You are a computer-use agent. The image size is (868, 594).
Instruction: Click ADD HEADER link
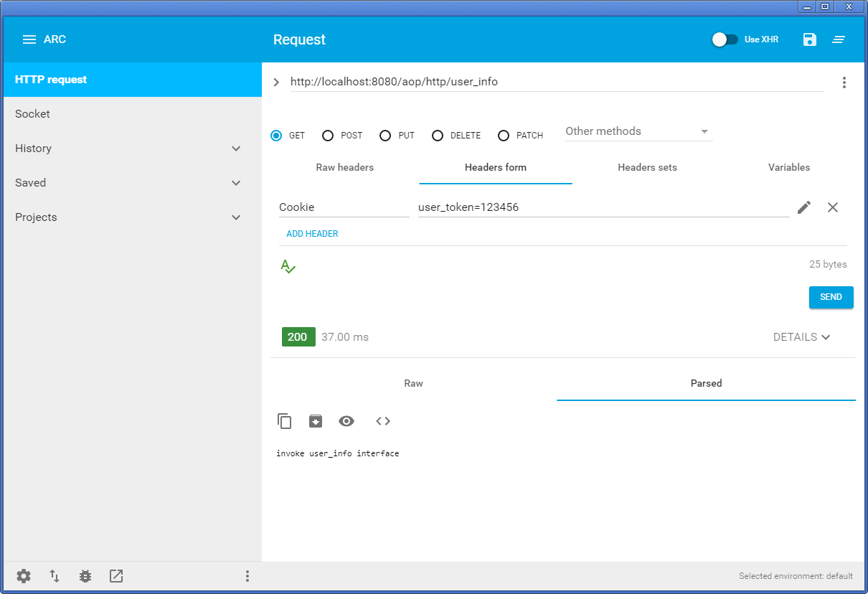tap(312, 234)
